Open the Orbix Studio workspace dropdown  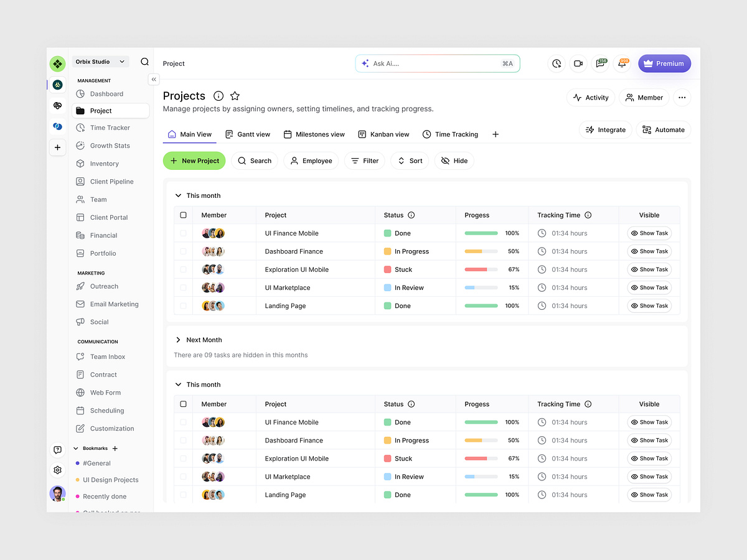100,61
